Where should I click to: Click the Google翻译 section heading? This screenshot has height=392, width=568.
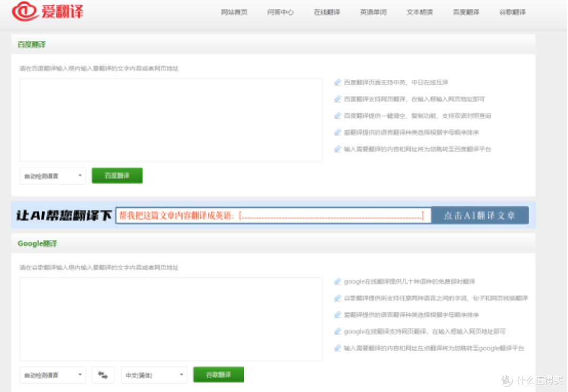click(x=37, y=244)
